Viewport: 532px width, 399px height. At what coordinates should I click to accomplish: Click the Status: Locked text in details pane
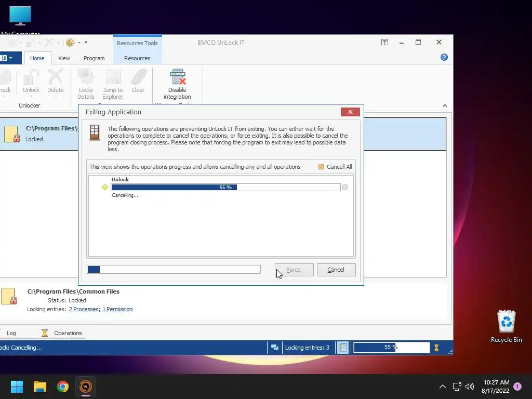(x=67, y=300)
